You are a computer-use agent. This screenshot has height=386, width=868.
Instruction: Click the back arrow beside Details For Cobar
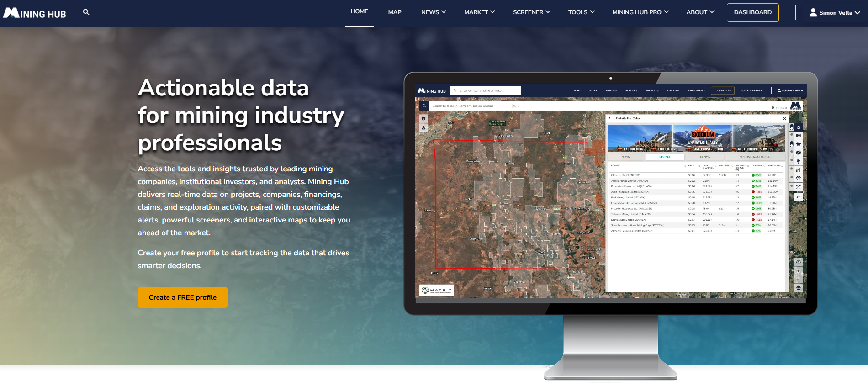click(610, 118)
